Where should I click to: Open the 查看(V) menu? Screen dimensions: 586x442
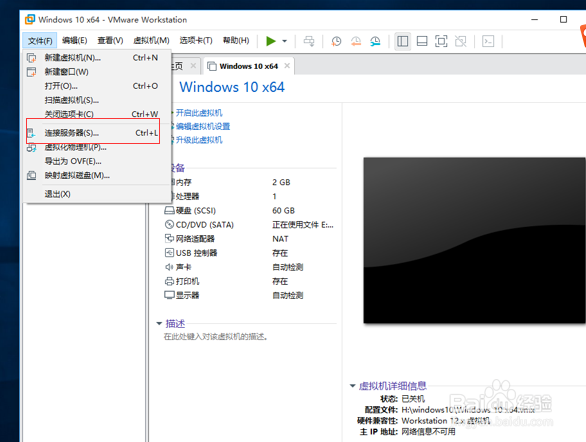tap(110, 40)
